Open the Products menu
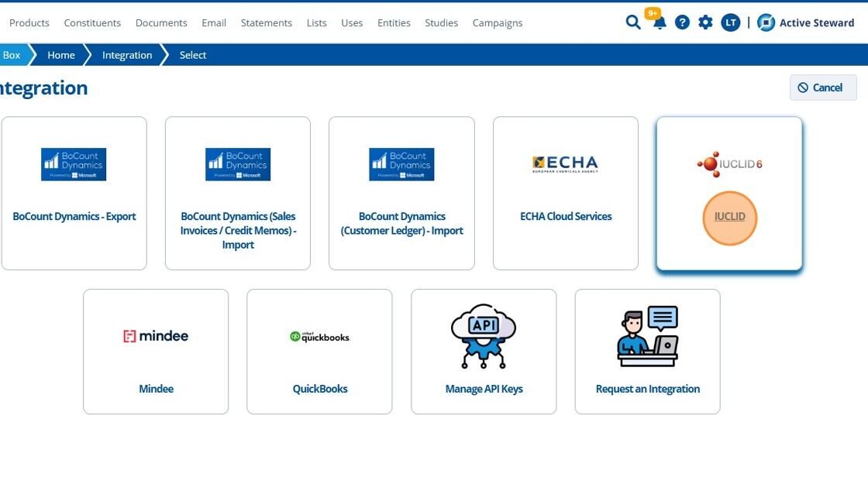868x484 pixels. coord(29,22)
